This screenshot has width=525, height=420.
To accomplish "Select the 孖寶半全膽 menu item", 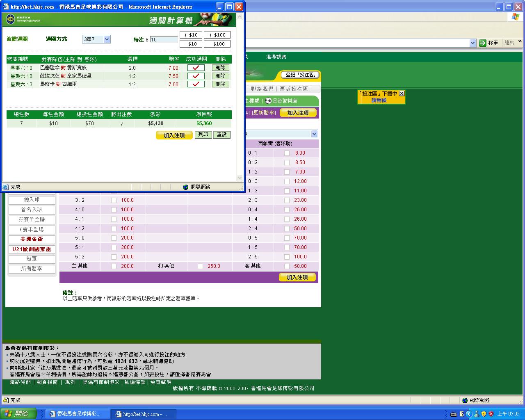I will point(32,219).
